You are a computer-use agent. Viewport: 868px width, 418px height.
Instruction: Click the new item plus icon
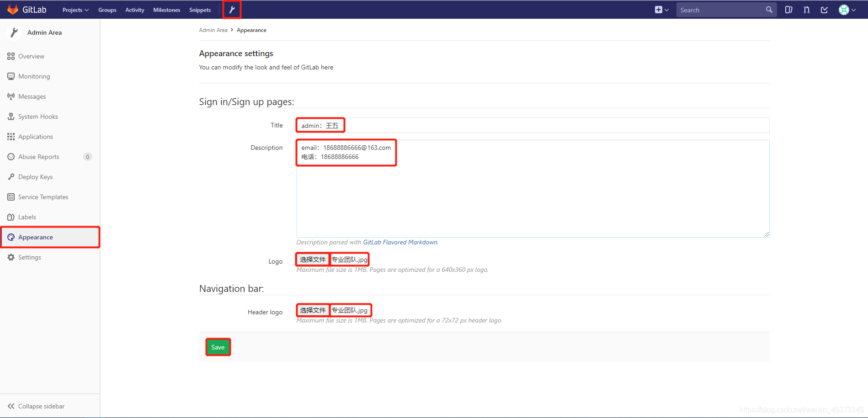coord(658,10)
